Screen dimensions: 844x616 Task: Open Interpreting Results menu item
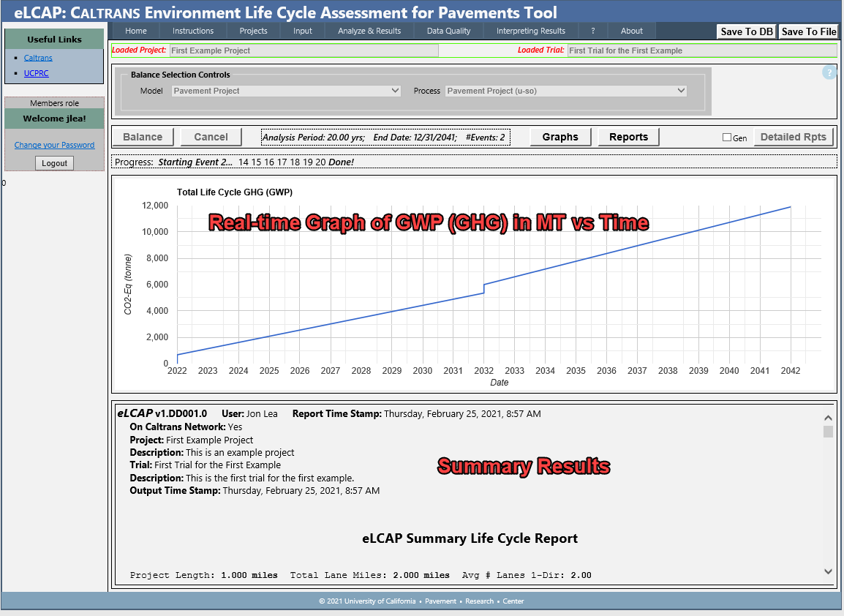tap(531, 31)
